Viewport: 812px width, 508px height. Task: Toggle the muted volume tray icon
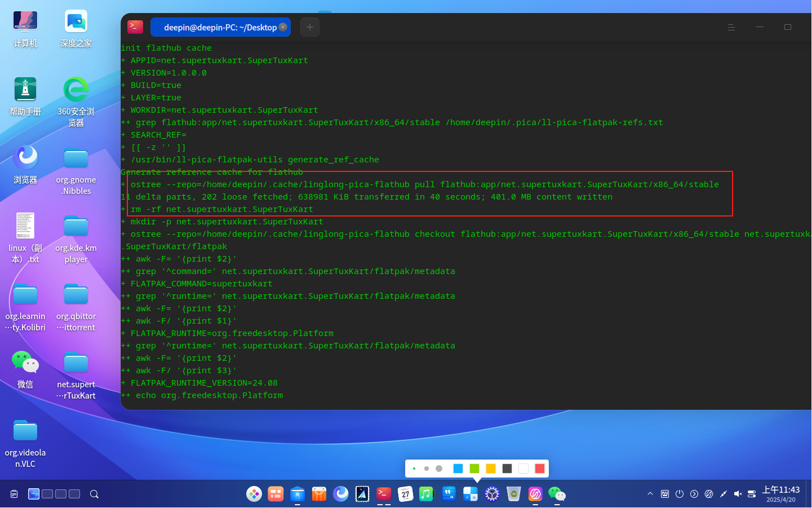738,494
